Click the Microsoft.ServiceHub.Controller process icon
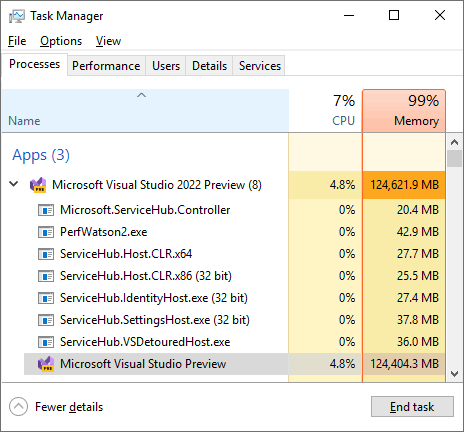The image size is (464, 432). coord(46,210)
